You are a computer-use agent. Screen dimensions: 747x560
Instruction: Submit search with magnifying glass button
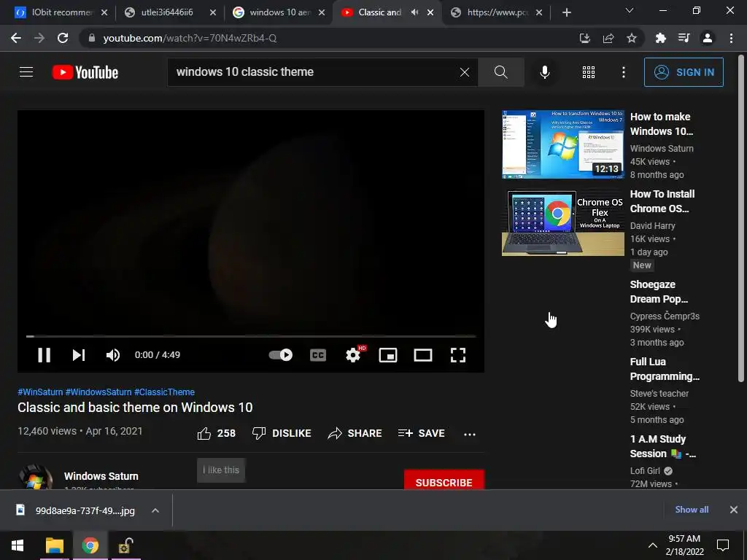500,72
